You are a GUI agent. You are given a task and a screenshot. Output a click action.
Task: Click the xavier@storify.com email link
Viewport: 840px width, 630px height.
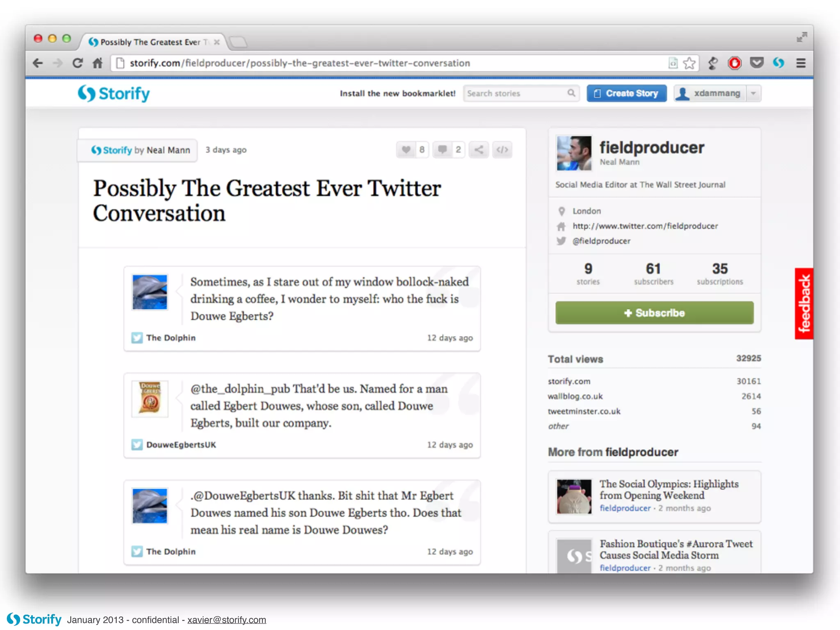pyautogui.click(x=227, y=620)
